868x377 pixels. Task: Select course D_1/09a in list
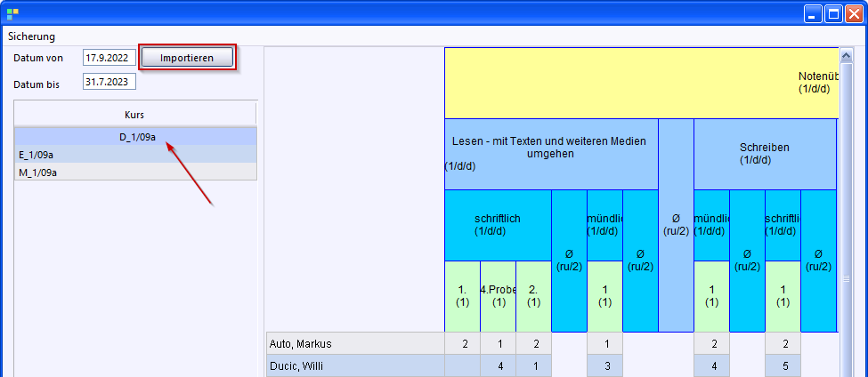click(x=135, y=137)
